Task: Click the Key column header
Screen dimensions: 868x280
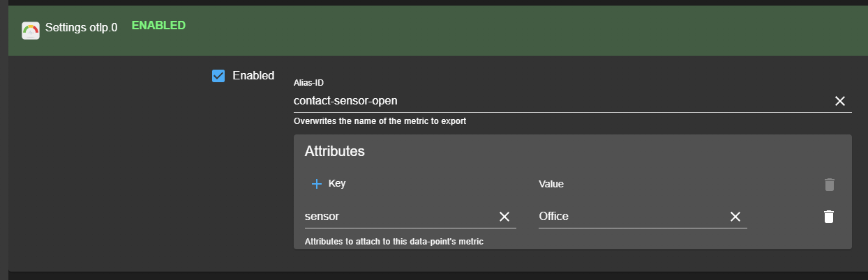Action: tap(337, 184)
